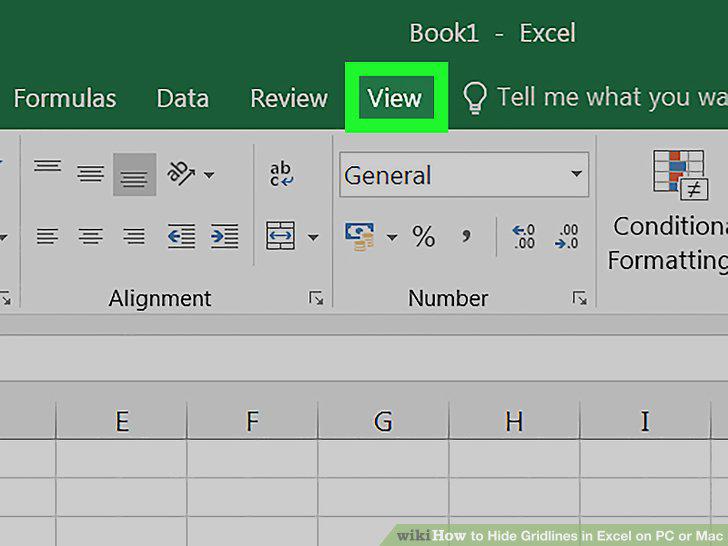The width and height of the screenshot is (728, 546).
Task: Decrease the cell indent
Action: [x=181, y=236]
